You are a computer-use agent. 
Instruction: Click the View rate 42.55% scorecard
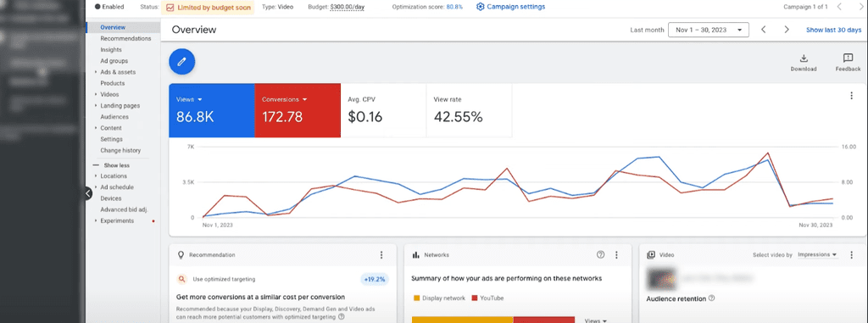point(469,110)
